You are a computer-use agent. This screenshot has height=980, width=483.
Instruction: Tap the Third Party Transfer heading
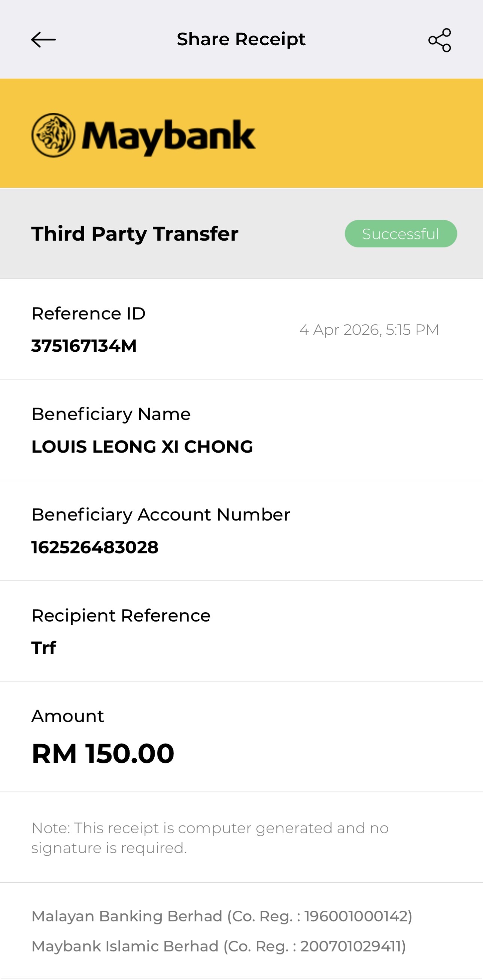[135, 233]
